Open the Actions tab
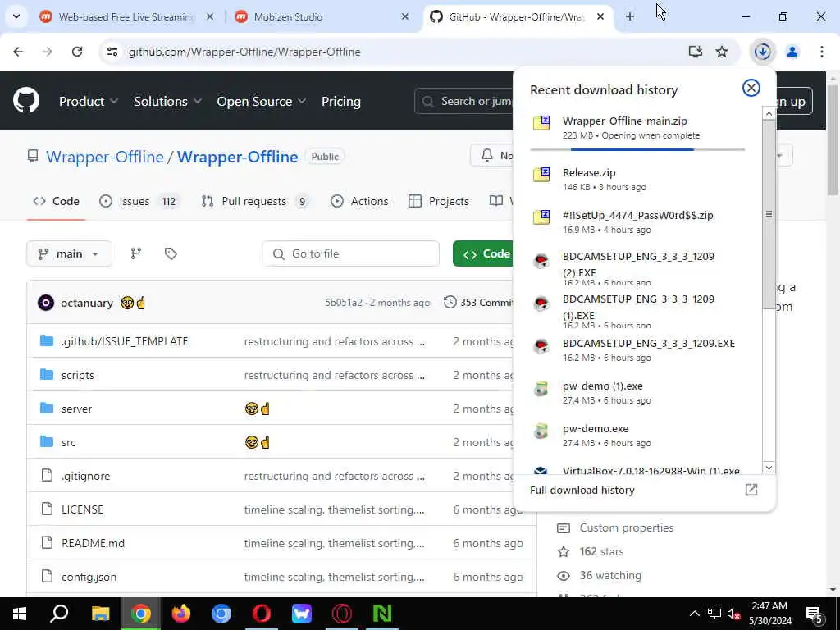The image size is (840, 630). click(x=359, y=201)
